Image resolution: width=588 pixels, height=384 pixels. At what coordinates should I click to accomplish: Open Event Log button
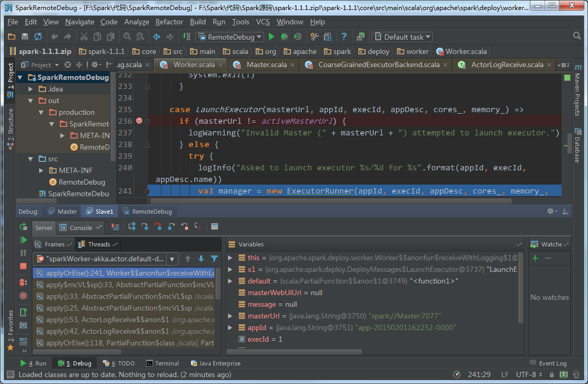pos(548,363)
